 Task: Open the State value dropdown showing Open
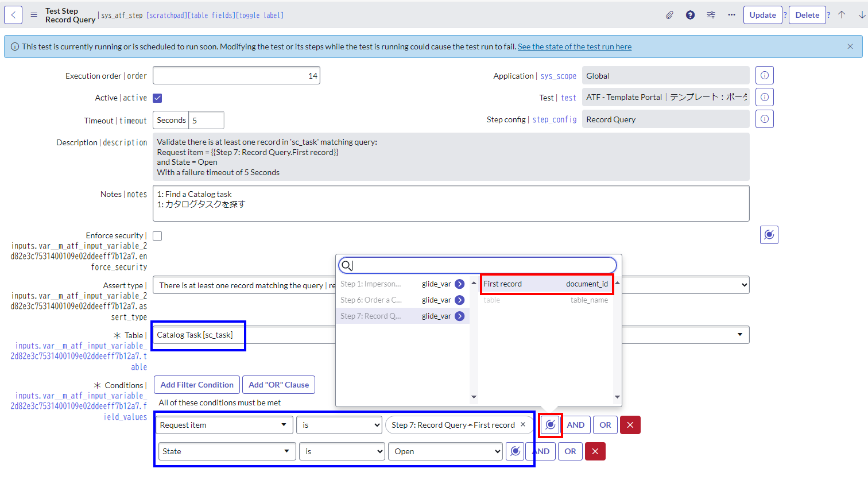[x=445, y=451]
